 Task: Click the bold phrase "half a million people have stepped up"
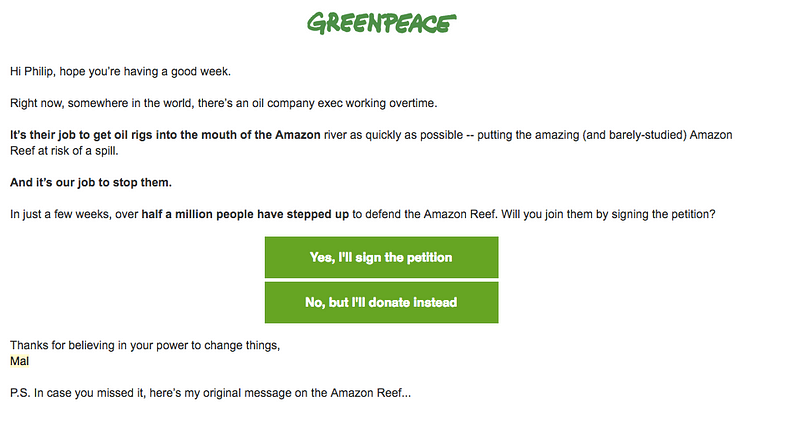click(x=245, y=214)
